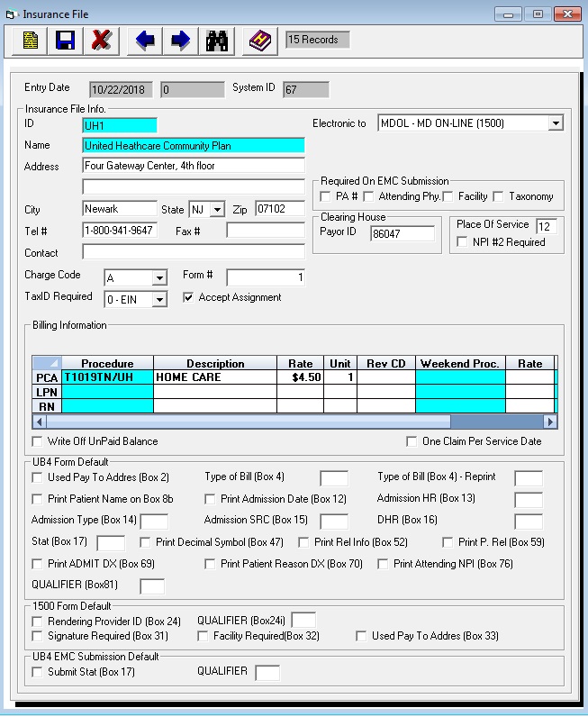Minimize the Insurance File window

[508, 14]
